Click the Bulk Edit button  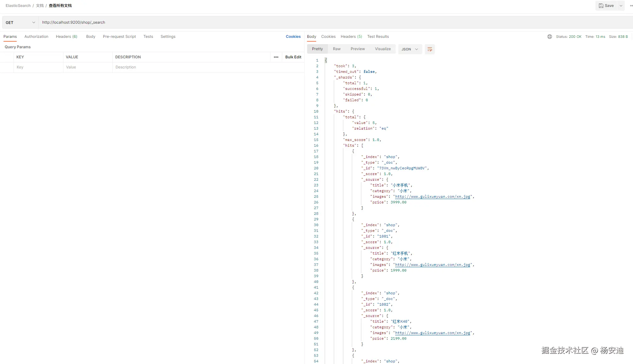click(x=293, y=57)
